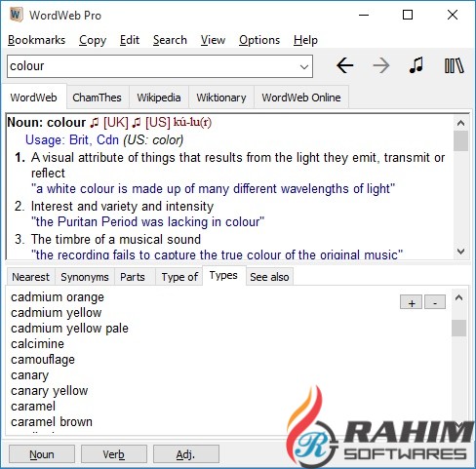
Task: Go back with the left arrow icon
Action: 344,66
